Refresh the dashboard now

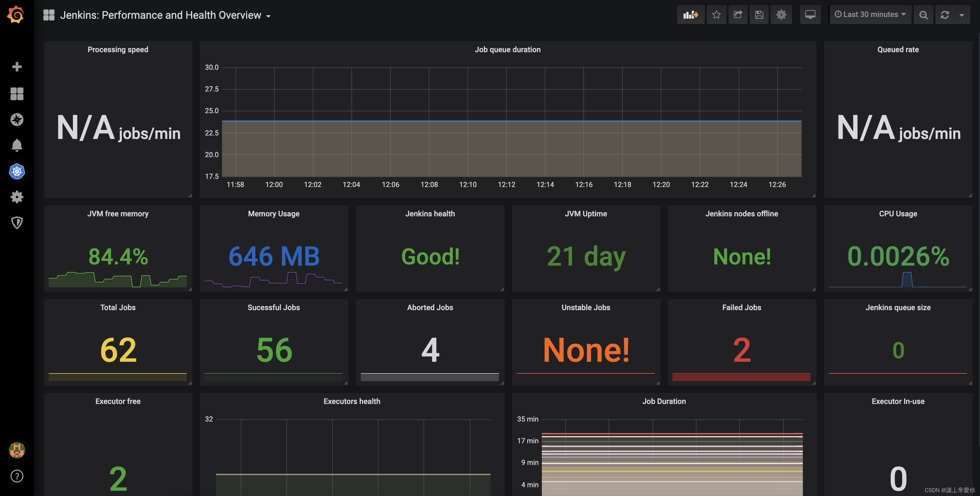point(945,15)
